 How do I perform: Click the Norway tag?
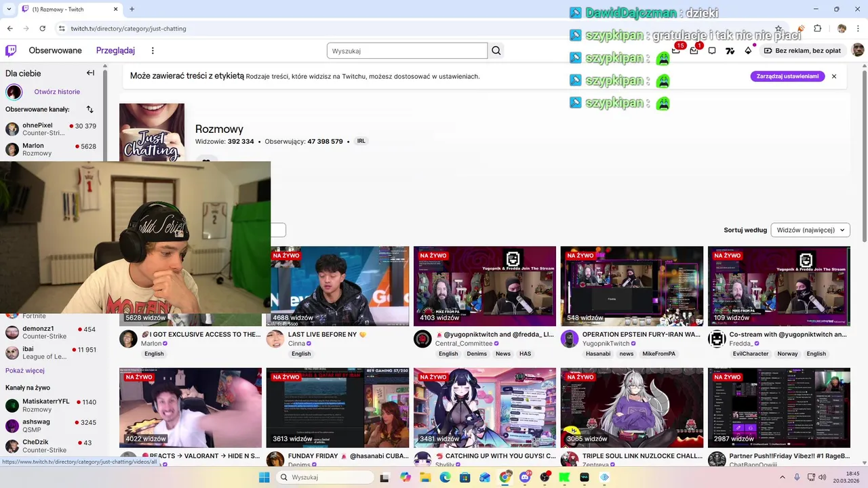point(787,354)
